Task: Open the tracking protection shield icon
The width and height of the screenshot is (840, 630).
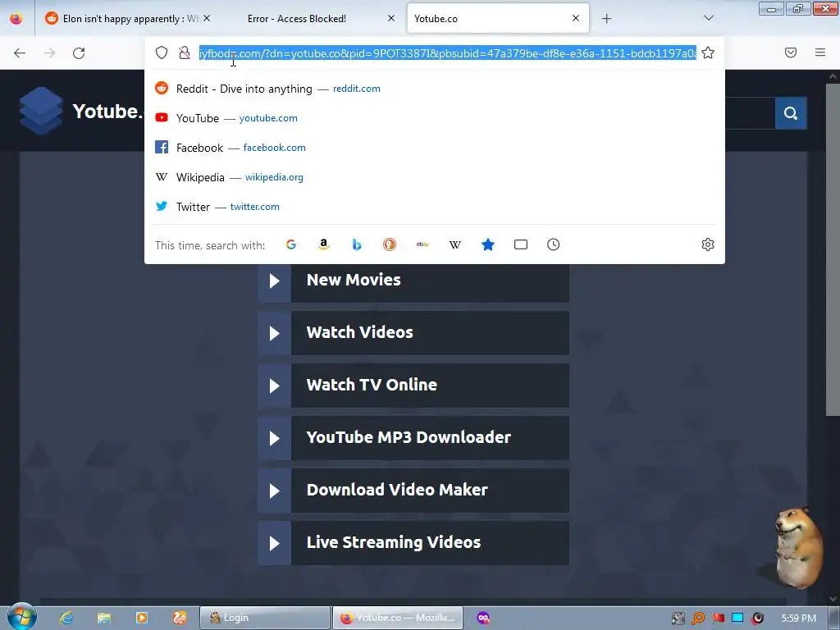Action: [x=162, y=52]
